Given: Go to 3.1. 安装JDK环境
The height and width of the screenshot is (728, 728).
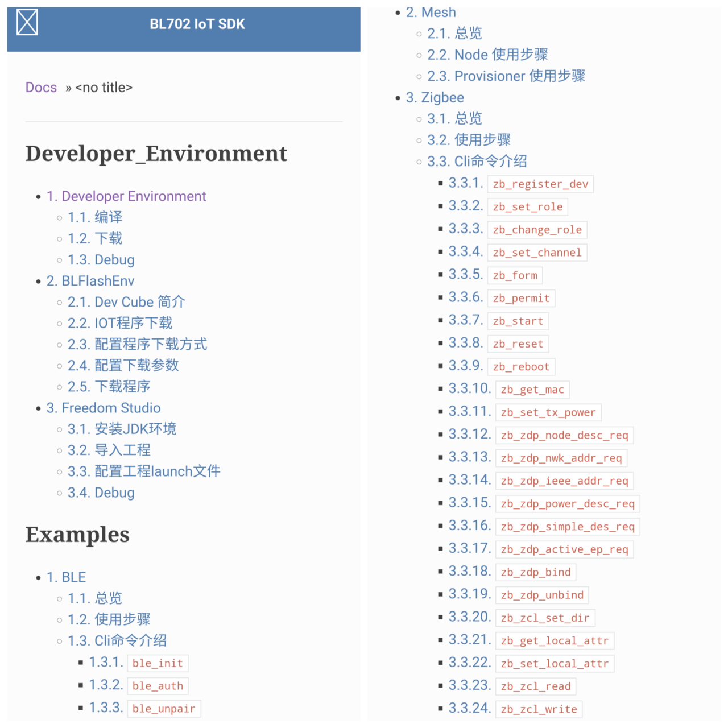Looking at the screenshot, I should click(122, 429).
